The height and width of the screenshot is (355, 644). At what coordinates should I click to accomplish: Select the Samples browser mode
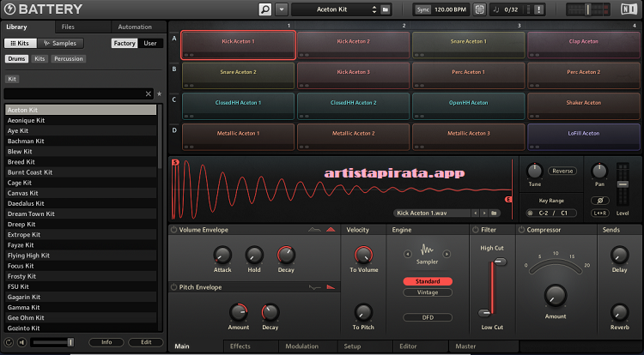(x=60, y=43)
